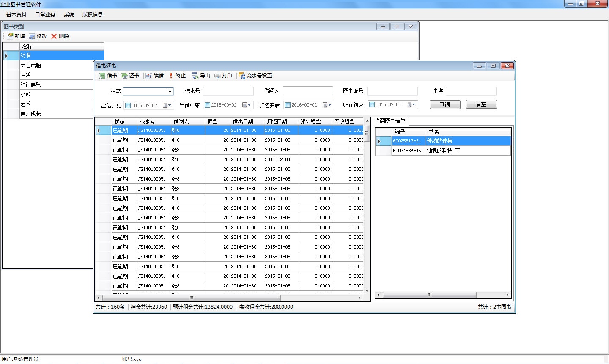Click the 打印 (print) toolbar icon
The image size is (609, 364).
point(217,76)
